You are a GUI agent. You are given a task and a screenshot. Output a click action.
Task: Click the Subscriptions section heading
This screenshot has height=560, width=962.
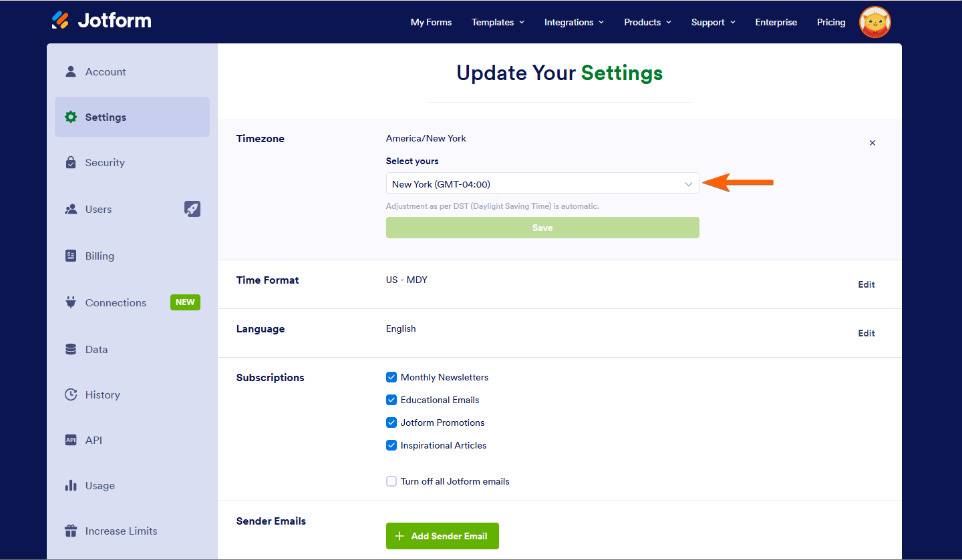pyautogui.click(x=270, y=378)
